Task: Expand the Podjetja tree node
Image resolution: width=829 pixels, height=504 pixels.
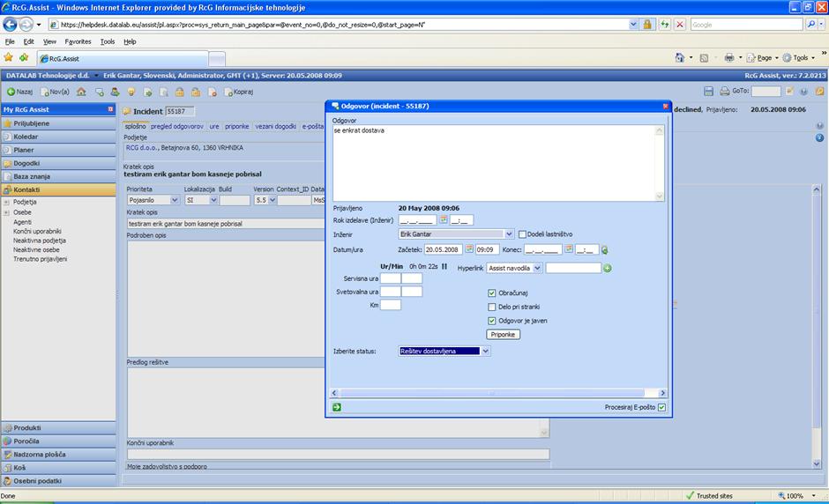Action: click(6, 202)
